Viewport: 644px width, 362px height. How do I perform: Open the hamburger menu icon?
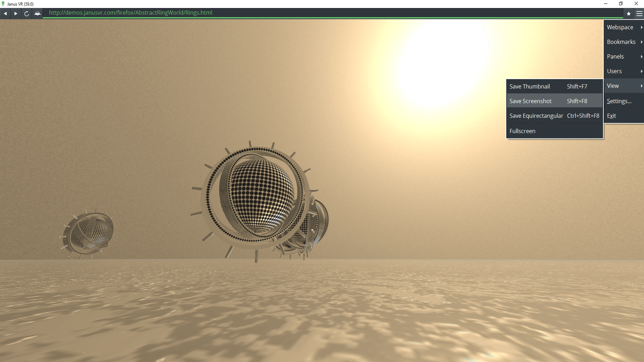(x=639, y=13)
